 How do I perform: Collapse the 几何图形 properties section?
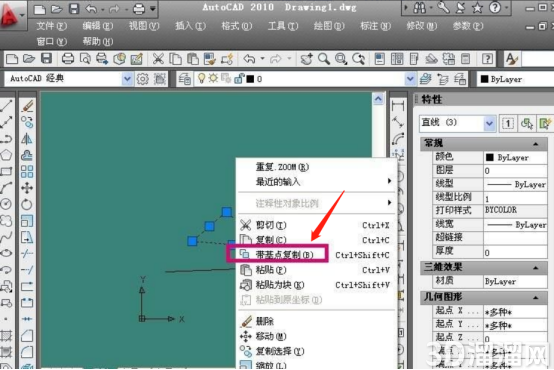coord(536,298)
